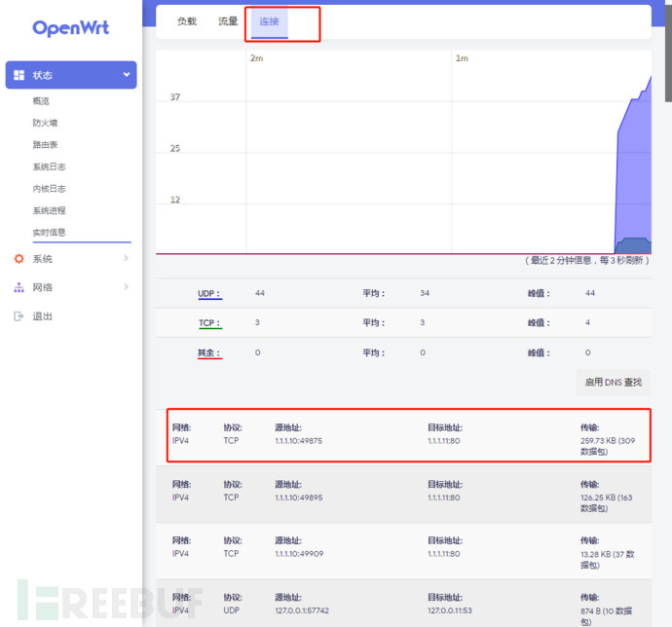View 系统日志 from the sidebar

tap(49, 166)
